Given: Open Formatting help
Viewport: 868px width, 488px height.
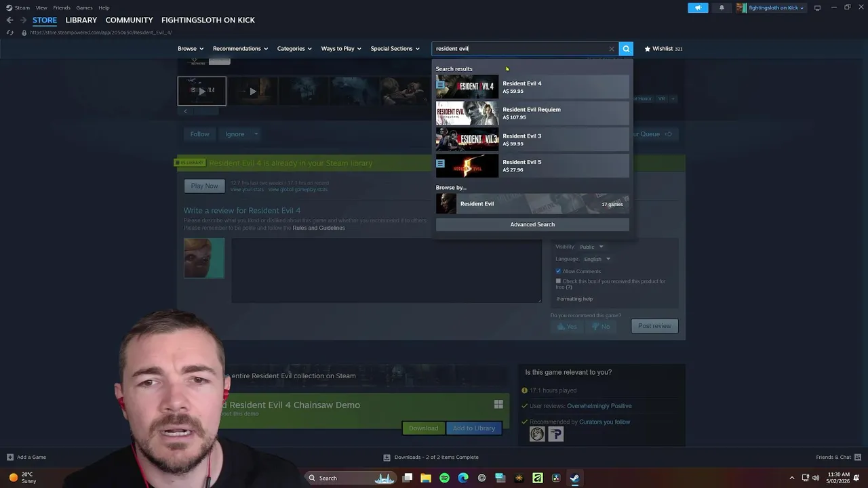Looking at the screenshot, I should (x=574, y=299).
